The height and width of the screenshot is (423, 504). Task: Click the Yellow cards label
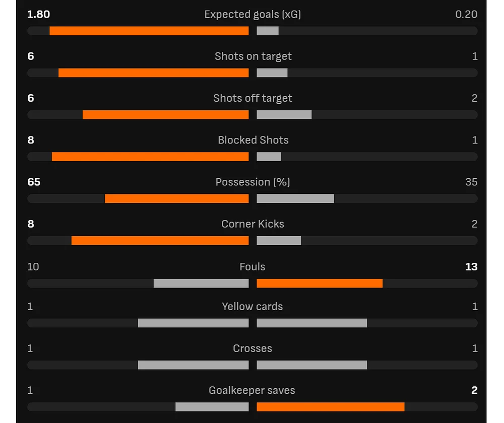click(x=253, y=307)
